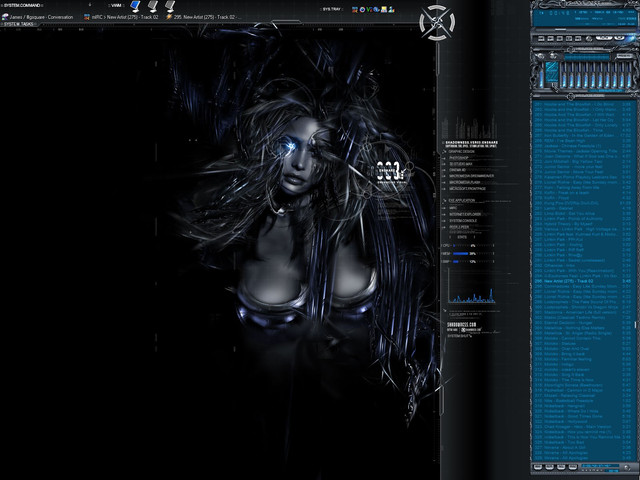
Task: Switch to the first VWM virtual desktop monitor
Action: 135,6
